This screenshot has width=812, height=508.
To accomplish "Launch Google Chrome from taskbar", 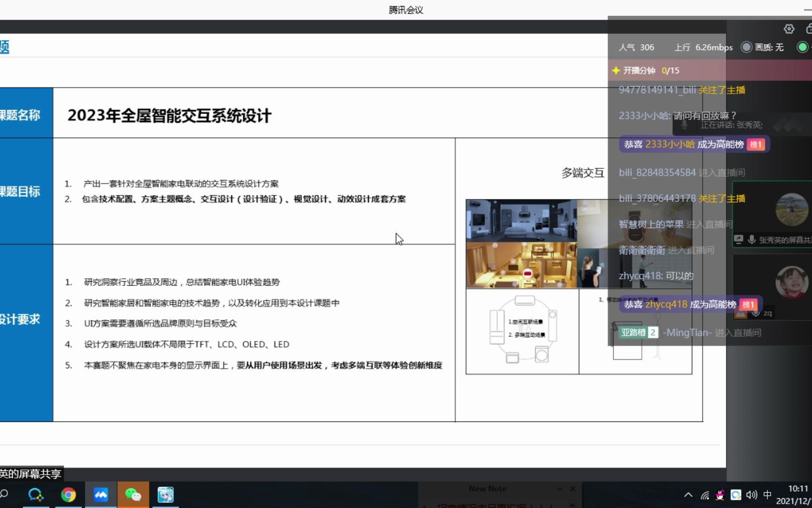I will [x=68, y=495].
